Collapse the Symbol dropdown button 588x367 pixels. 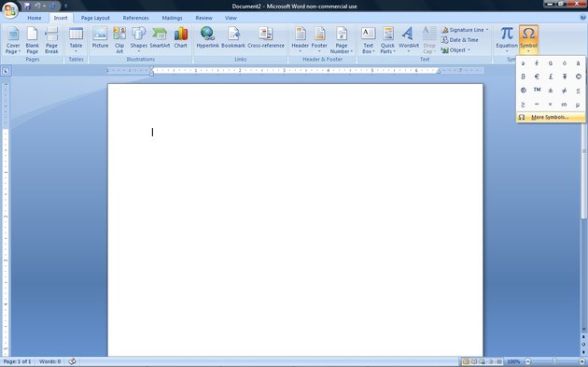(x=528, y=40)
